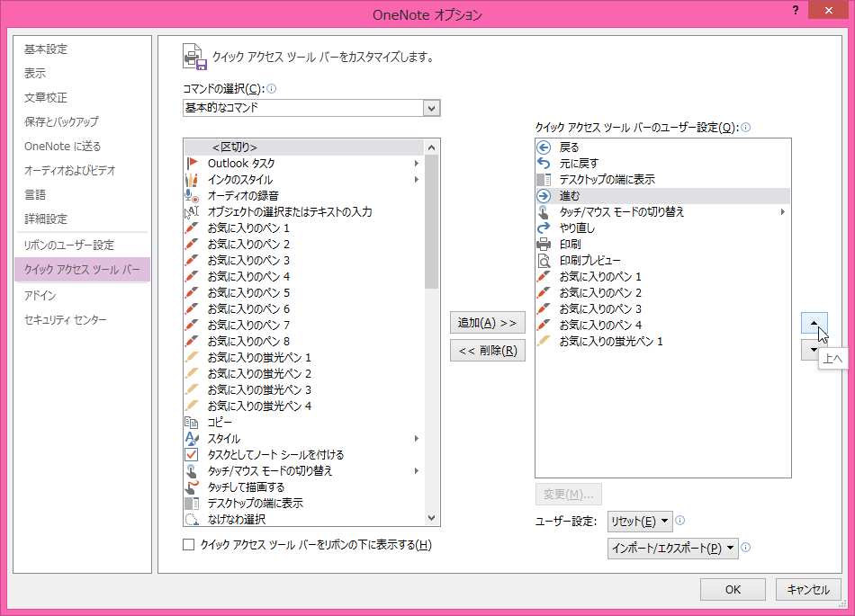Click 追加(A) >> button
855x616 pixels.
pyautogui.click(x=488, y=323)
